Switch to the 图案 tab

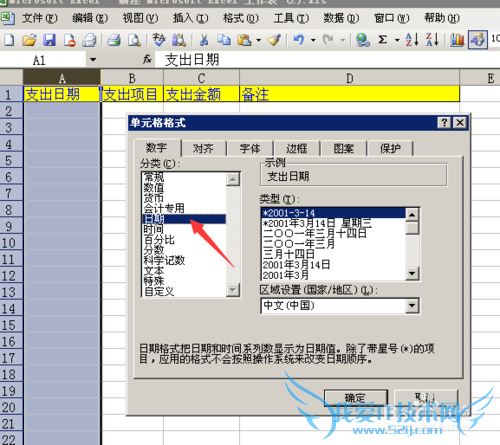click(x=344, y=148)
